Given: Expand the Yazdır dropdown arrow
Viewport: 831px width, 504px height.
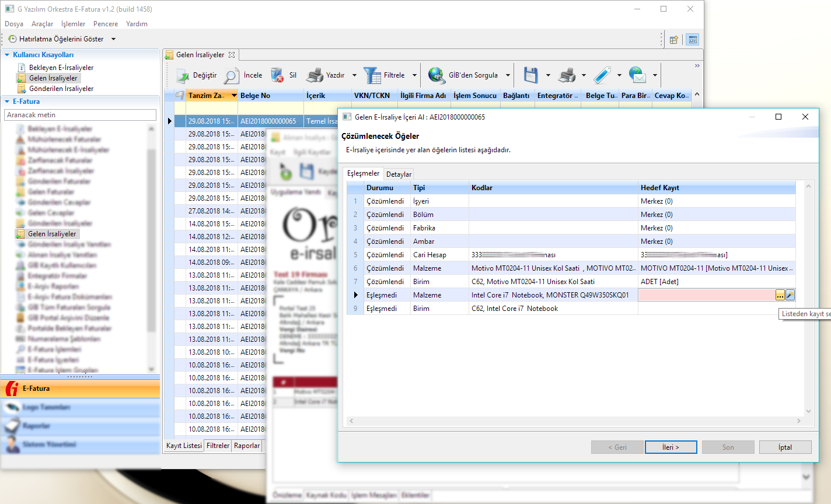Looking at the screenshot, I should coord(355,75).
